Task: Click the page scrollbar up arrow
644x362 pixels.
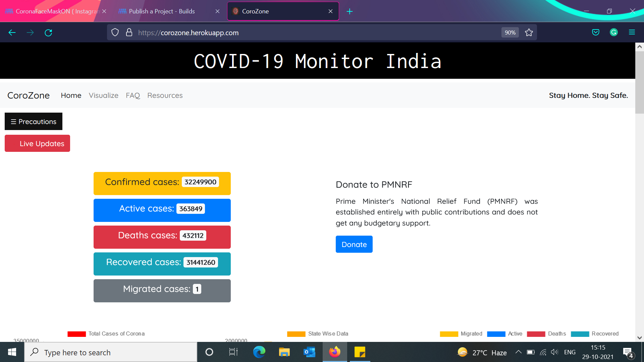Action: (x=640, y=47)
